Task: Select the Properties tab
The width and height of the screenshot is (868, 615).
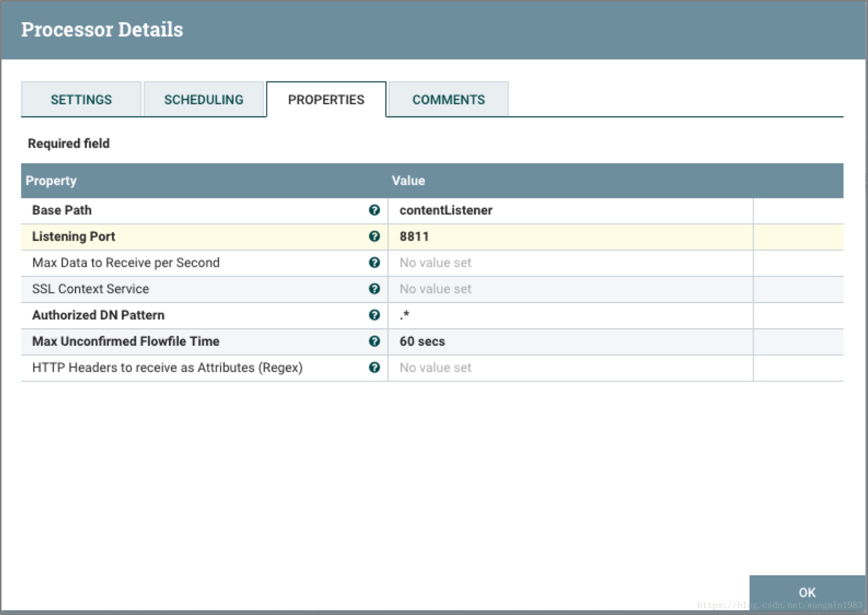Action: point(326,99)
